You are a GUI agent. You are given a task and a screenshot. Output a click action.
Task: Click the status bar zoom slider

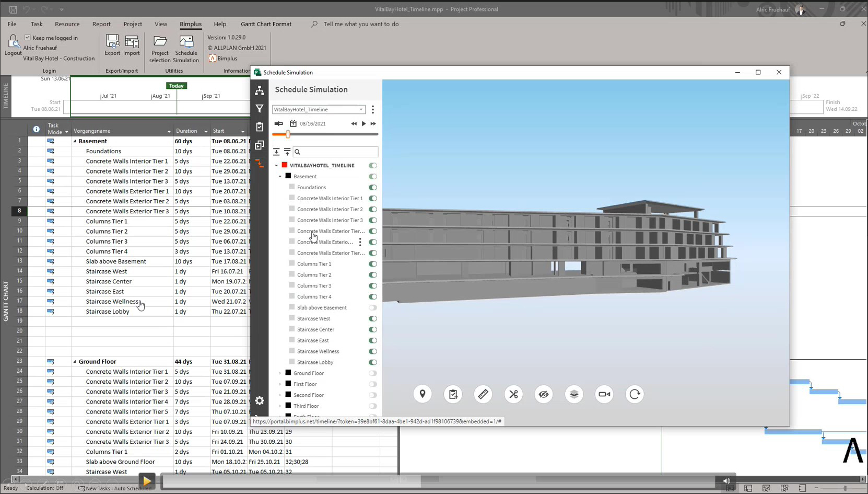845,488
